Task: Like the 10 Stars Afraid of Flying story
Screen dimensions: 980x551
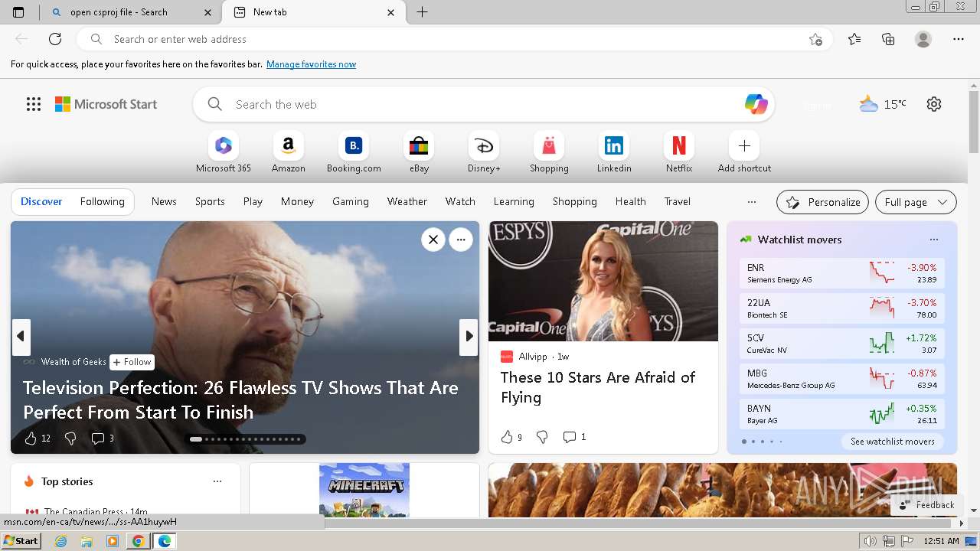Action: [511, 437]
